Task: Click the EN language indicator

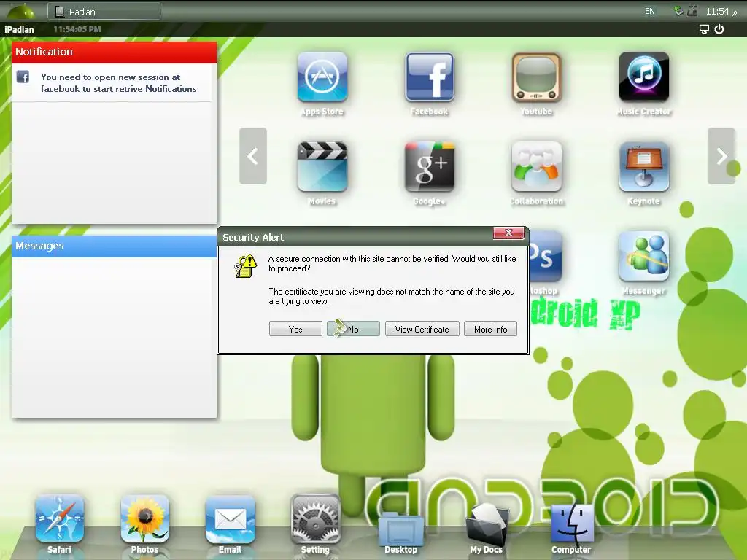Action: pos(650,11)
